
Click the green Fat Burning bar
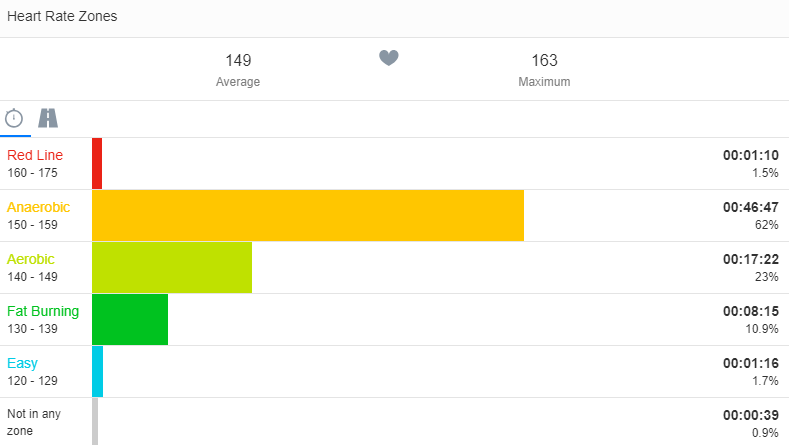coord(130,320)
